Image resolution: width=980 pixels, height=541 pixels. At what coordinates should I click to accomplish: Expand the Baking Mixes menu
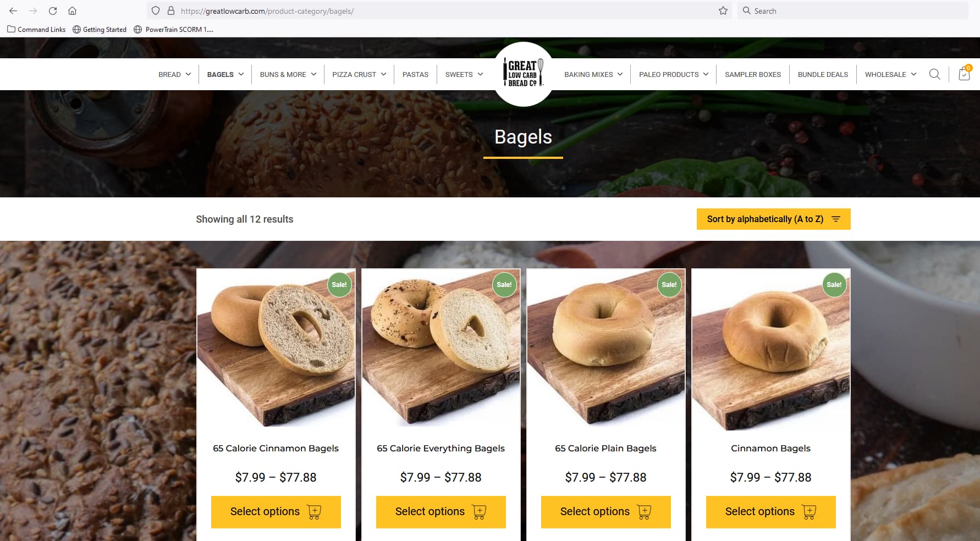pos(593,74)
